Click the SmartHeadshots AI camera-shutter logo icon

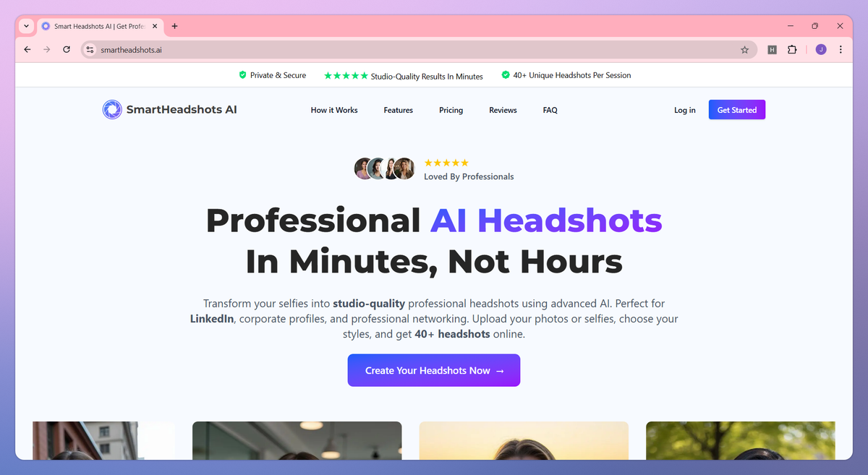[112, 110]
